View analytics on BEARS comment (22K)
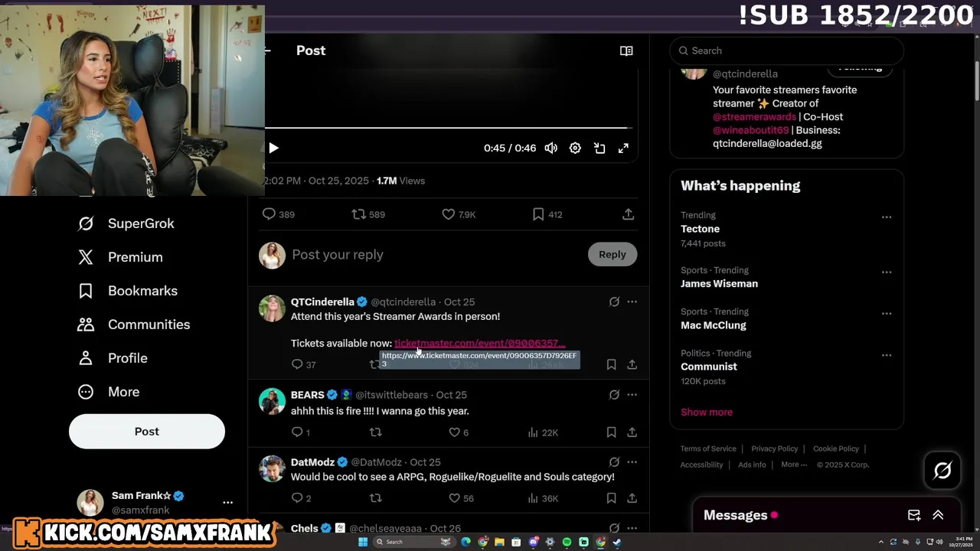This screenshot has width=980, height=551. 543,432
